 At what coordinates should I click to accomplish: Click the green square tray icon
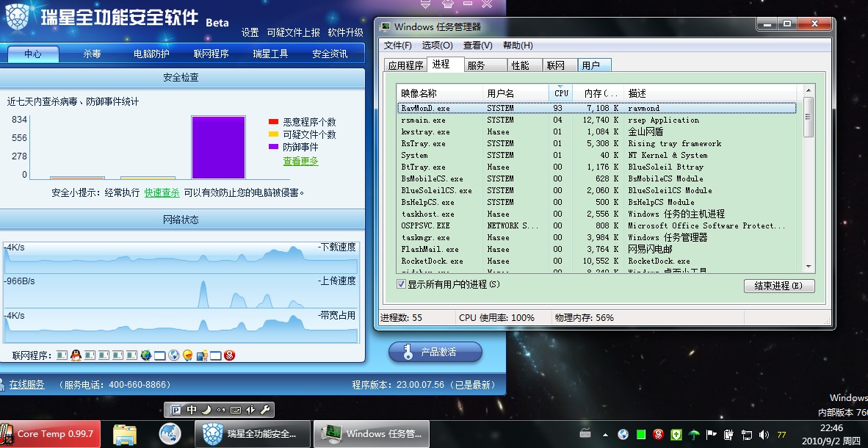[640, 435]
